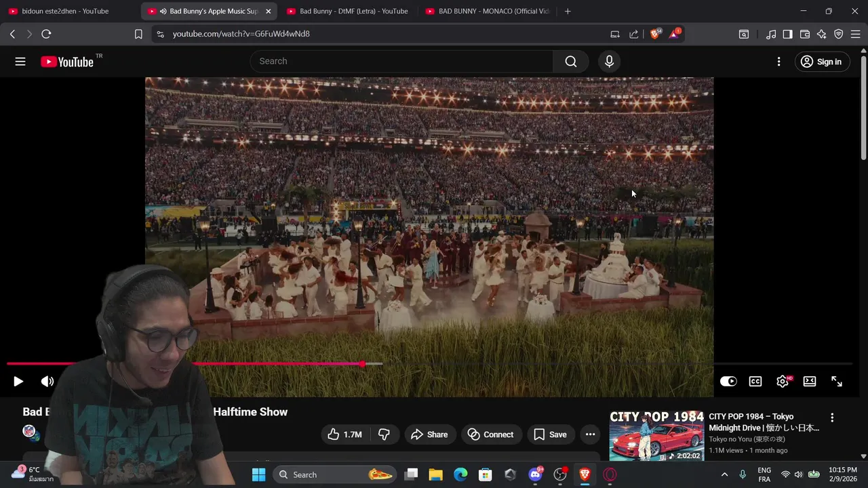Share the video
Screen dimensions: 868x488
(430, 434)
